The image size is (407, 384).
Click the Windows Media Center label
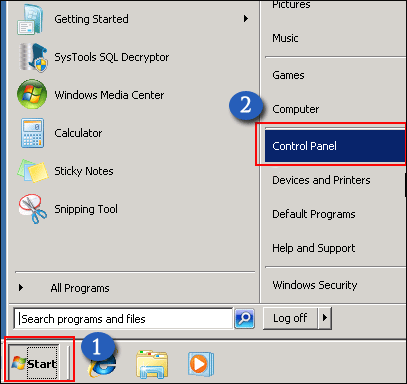(109, 95)
